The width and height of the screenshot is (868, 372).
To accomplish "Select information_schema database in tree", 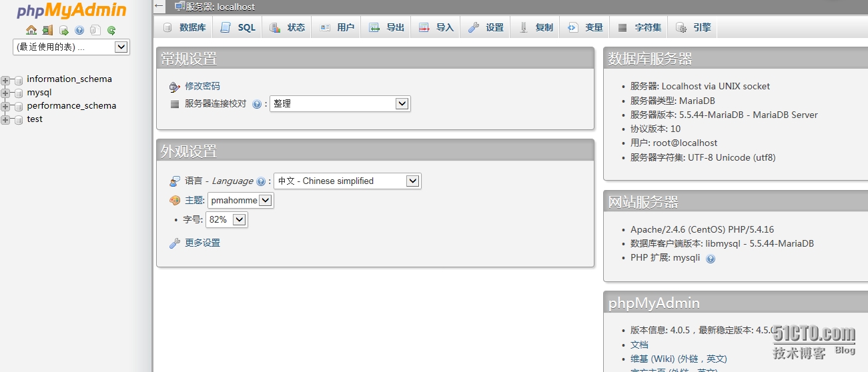I will 69,79.
